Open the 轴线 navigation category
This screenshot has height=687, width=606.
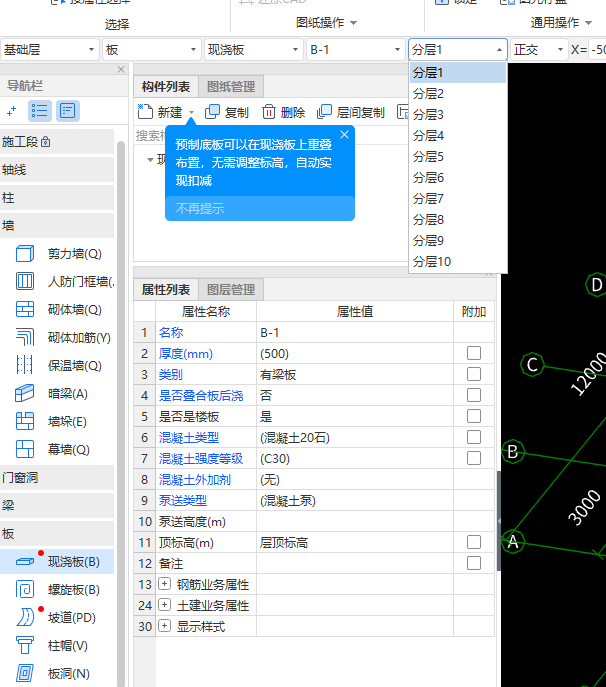point(57,170)
